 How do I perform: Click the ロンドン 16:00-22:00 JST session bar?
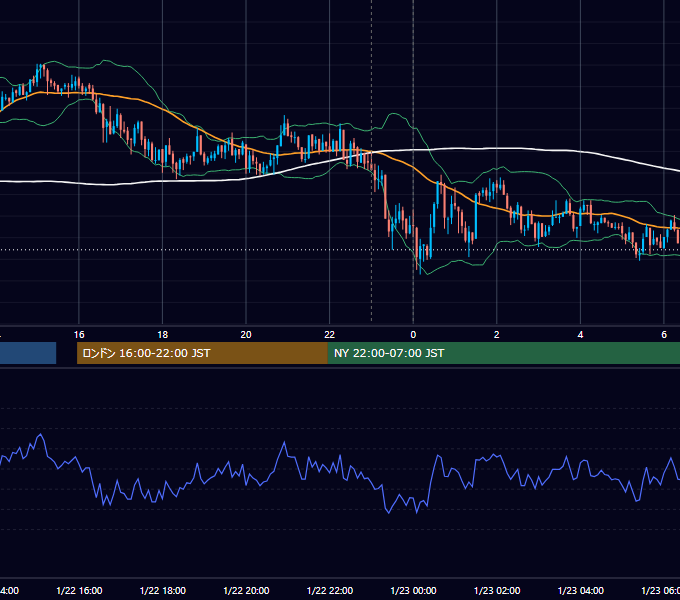202,353
